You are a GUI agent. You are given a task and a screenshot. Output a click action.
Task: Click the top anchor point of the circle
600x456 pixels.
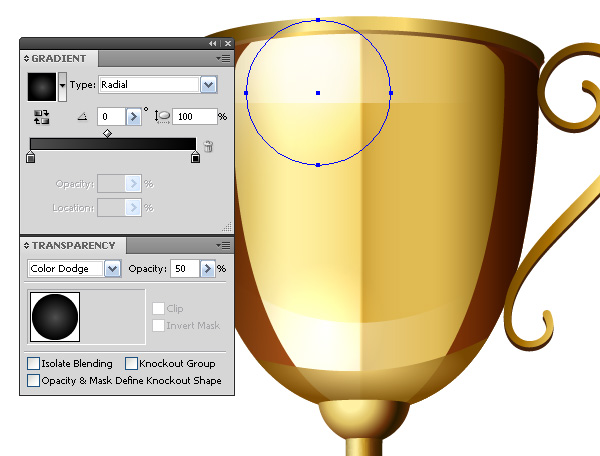point(318,20)
